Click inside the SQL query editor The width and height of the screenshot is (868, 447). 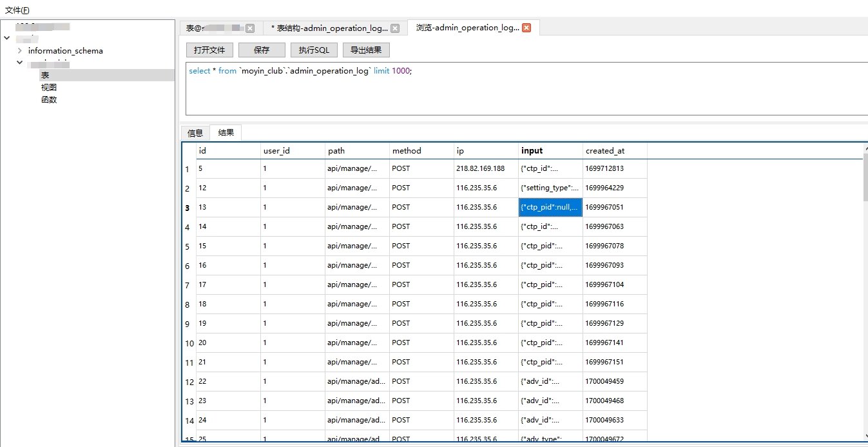(x=526, y=88)
